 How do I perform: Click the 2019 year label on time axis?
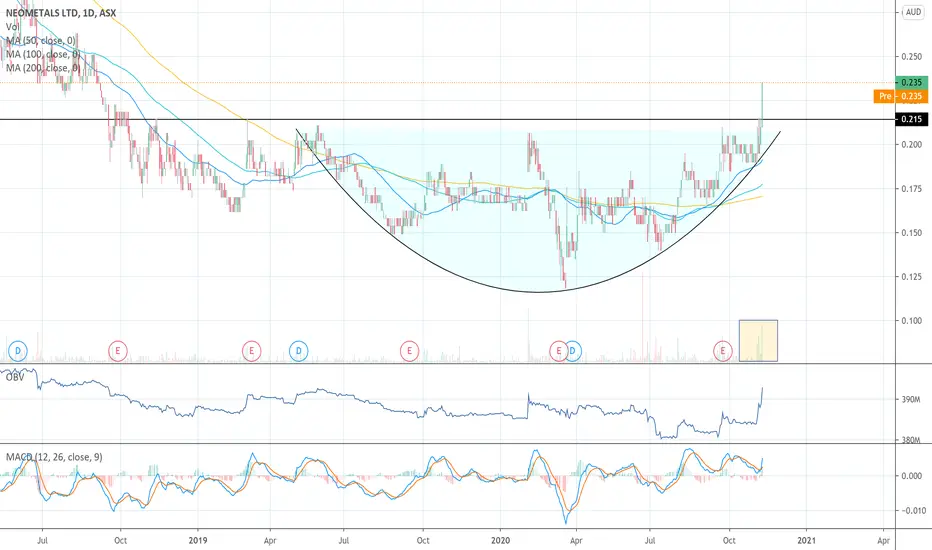pyautogui.click(x=197, y=540)
